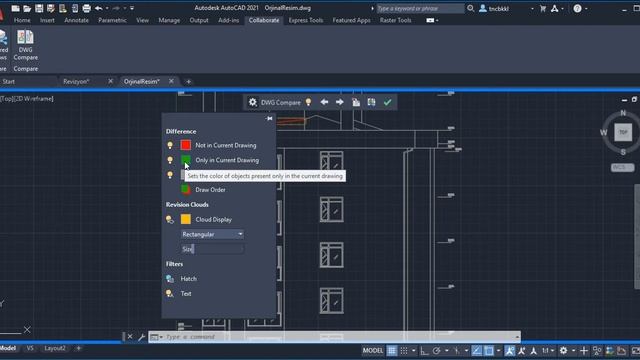Image resolution: width=640 pixels, height=360 pixels.
Task: Expand the command line history arrow
Action: 517,337
